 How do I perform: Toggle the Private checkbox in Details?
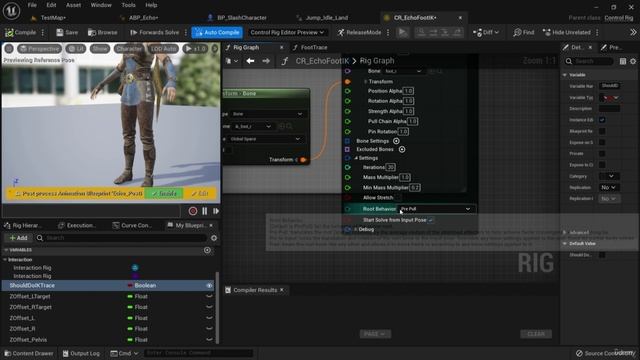tap(602, 153)
